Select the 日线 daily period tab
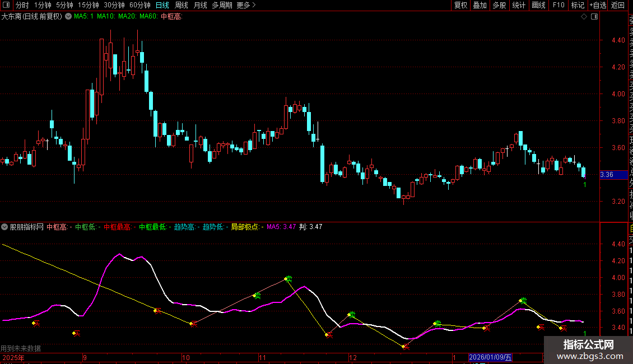This screenshot has width=633, height=364. (x=162, y=5)
